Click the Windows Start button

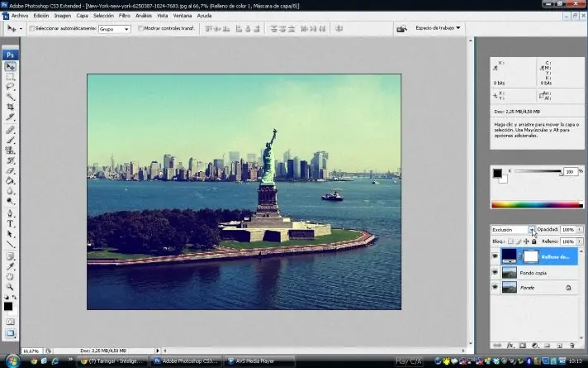(12, 361)
